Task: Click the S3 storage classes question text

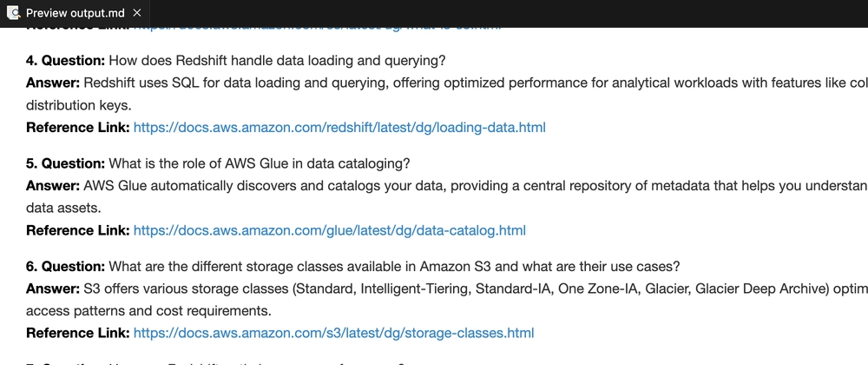Action: click(394, 267)
